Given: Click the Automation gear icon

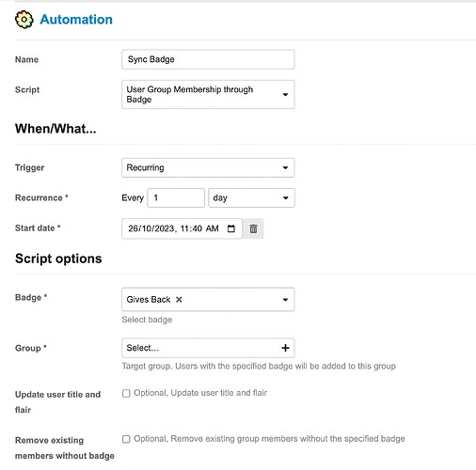Looking at the screenshot, I should click(x=24, y=20).
